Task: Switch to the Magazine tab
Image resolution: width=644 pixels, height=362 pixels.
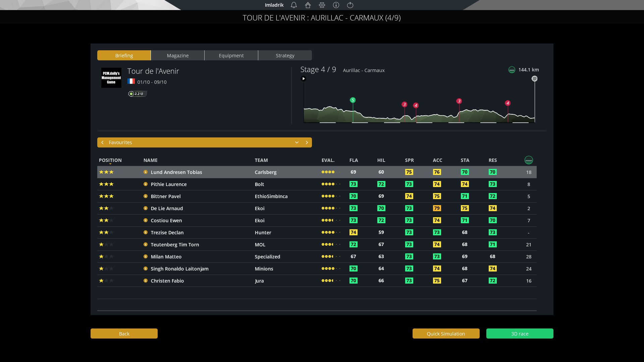Action: 178,55
